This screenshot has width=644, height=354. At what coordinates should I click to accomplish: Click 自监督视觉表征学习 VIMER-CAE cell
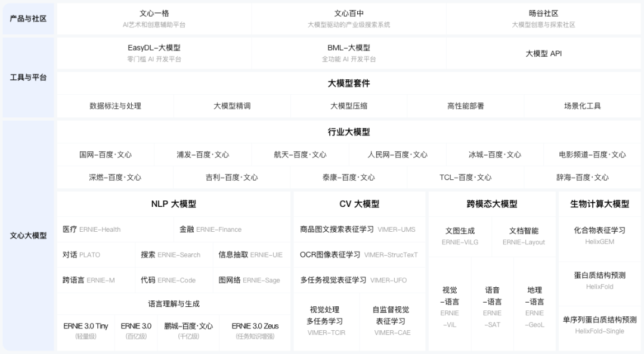tap(392, 321)
